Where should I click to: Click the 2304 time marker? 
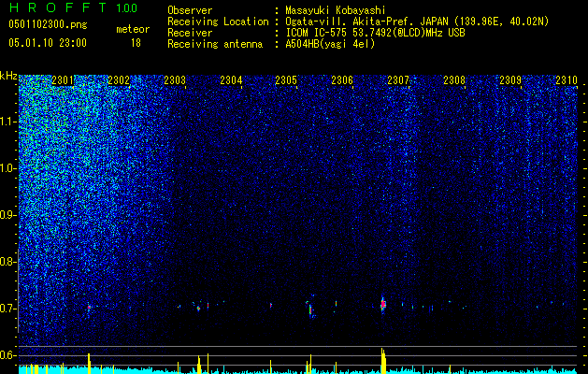click(231, 80)
